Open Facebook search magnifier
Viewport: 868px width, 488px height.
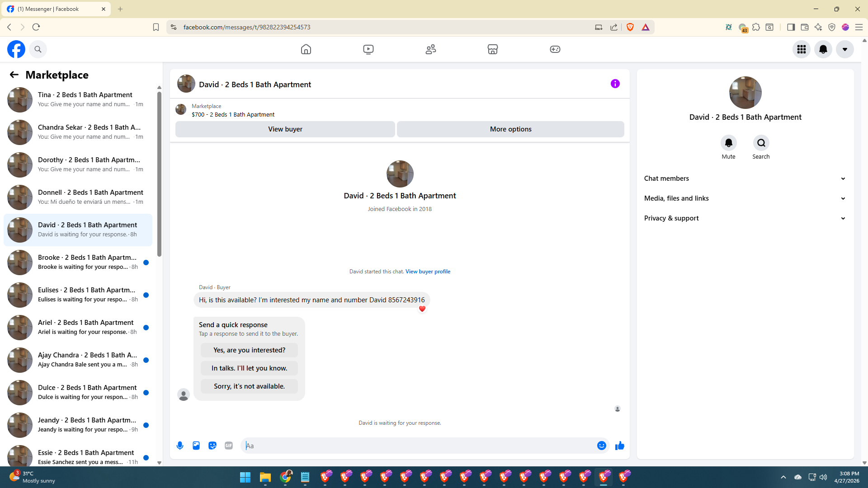click(x=38, y=49)
